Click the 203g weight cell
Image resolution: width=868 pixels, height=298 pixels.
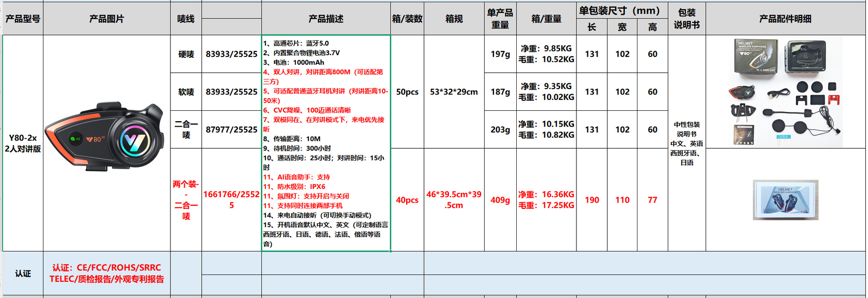(500, 129)
